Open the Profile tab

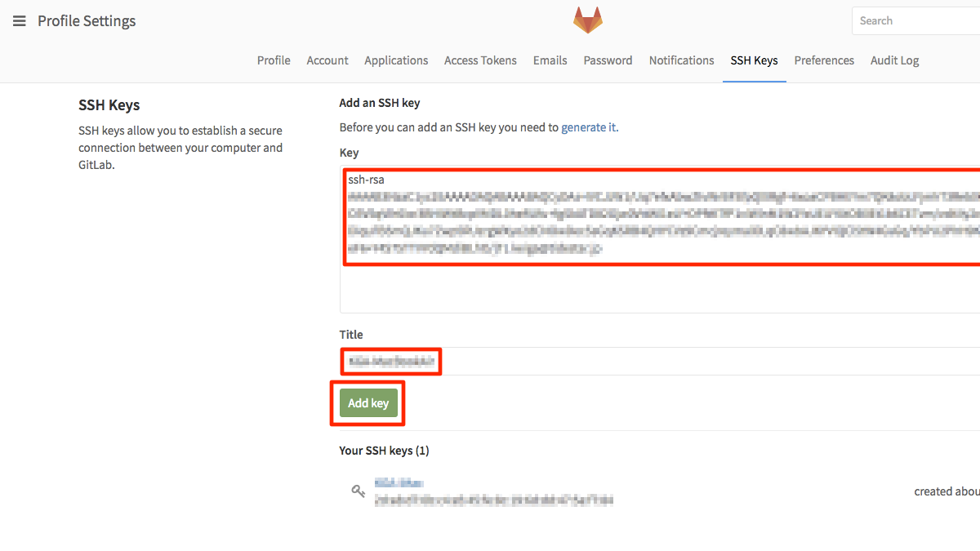tap(274, 60)
